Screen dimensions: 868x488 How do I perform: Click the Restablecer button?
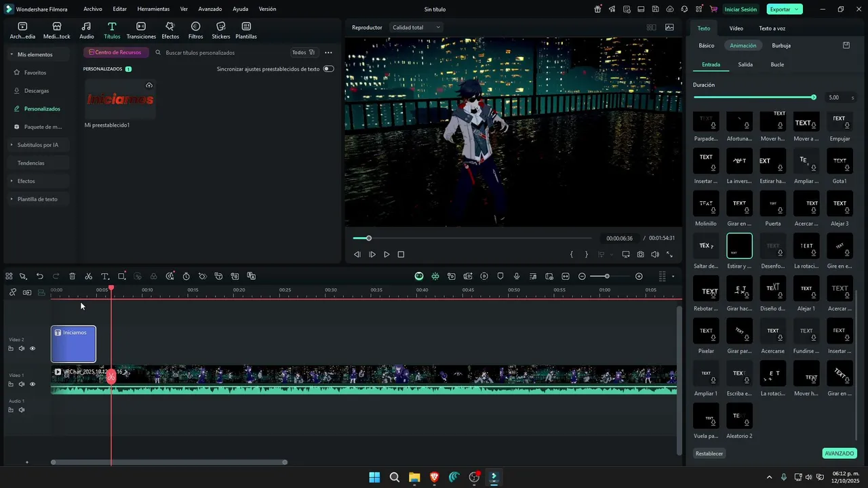[x=709, y=453]
